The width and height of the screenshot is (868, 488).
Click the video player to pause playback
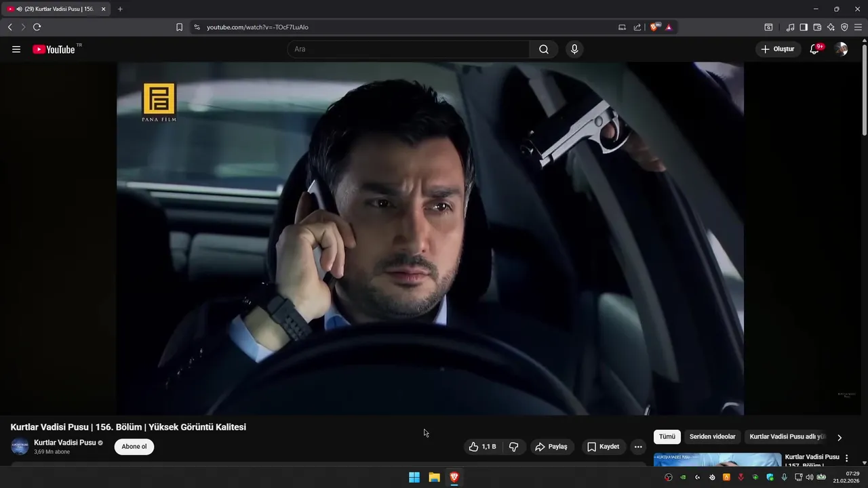430,239
